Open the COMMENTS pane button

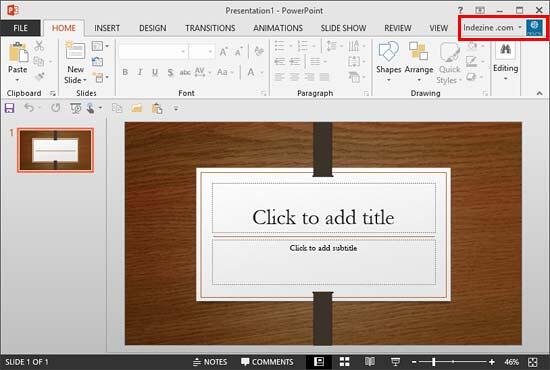[267, 362]
